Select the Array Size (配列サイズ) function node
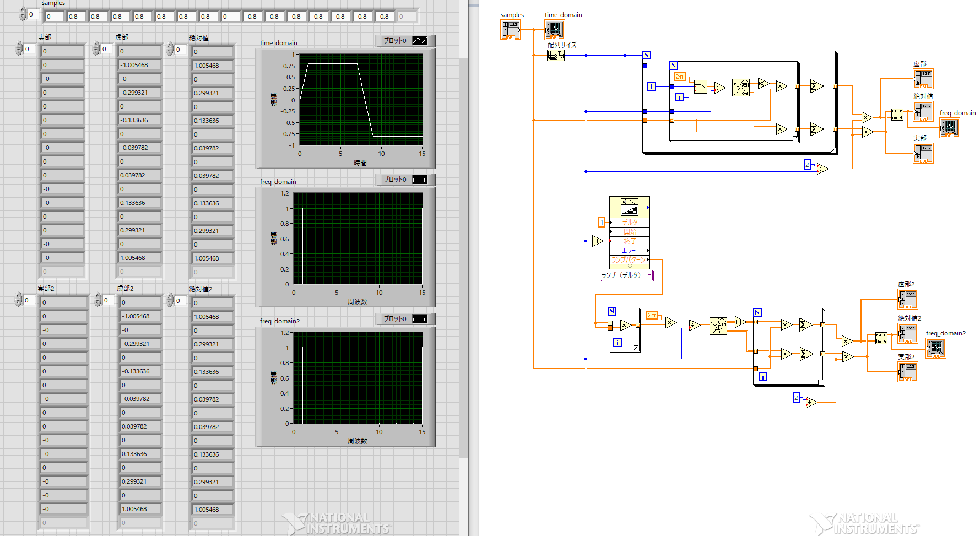980x536 pixels. (555, 55)
